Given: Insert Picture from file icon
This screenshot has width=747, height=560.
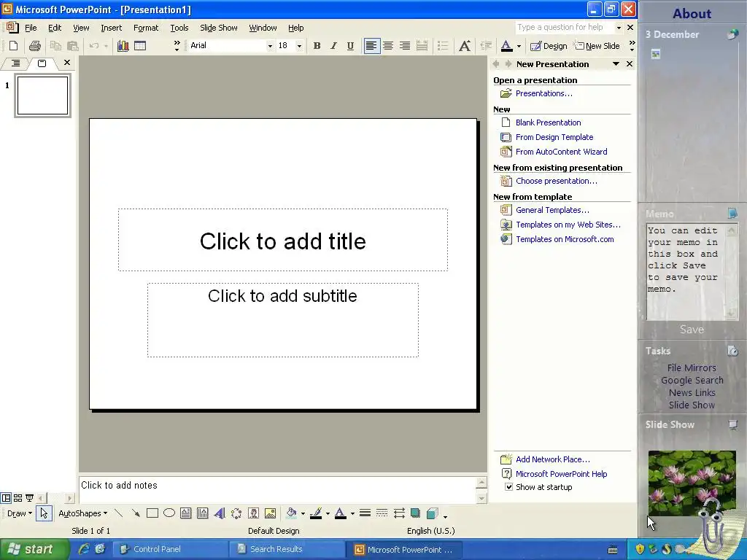Looking at the screenshot, I should [x=270, y=513].
